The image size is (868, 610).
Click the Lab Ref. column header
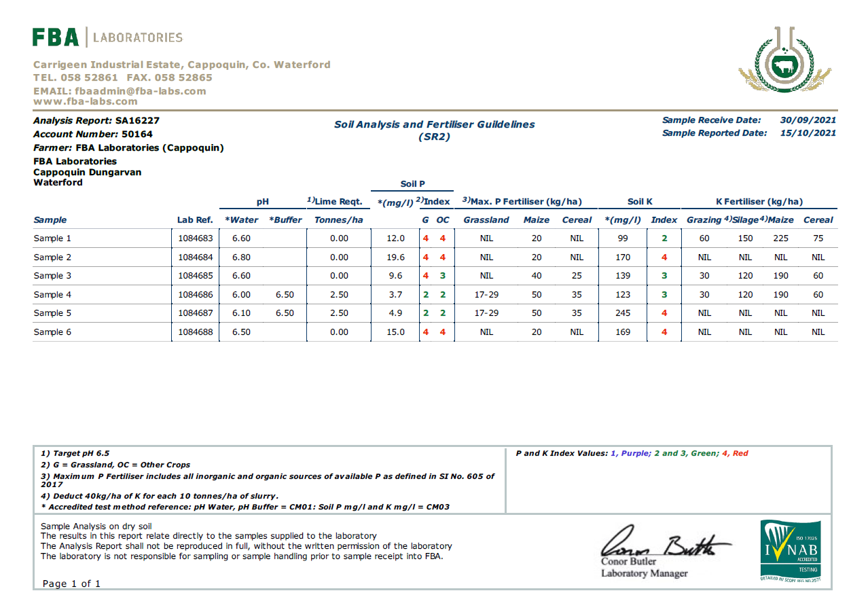[x=195, y=220]
